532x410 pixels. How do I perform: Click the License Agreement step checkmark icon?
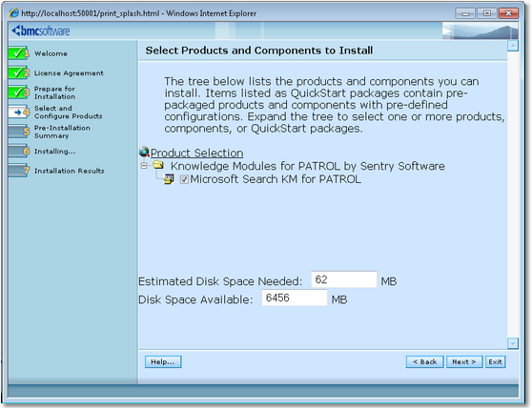click(x=19, y=72)
